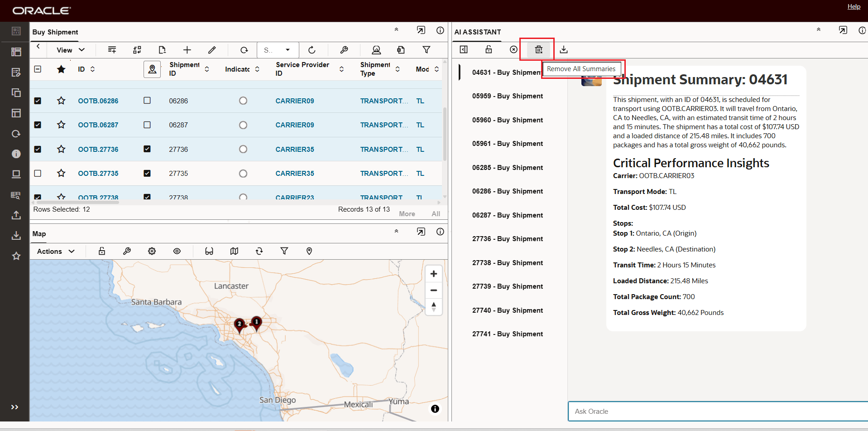
Task: Click the location pin icon in Map toolbar
Action: tap(309, 251)
